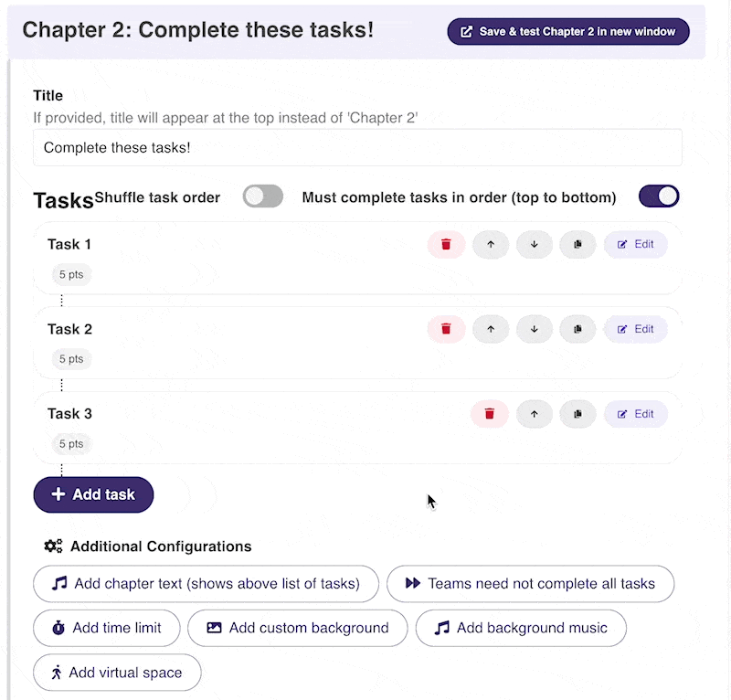731x700 pixels.
Task: Choose Add custom background
Action: point(298,628)
